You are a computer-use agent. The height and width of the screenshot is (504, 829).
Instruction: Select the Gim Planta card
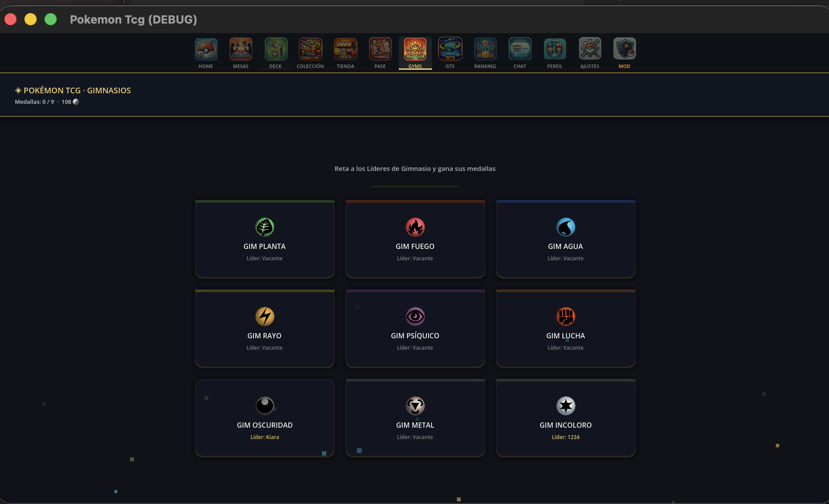[x=264, y=240]
